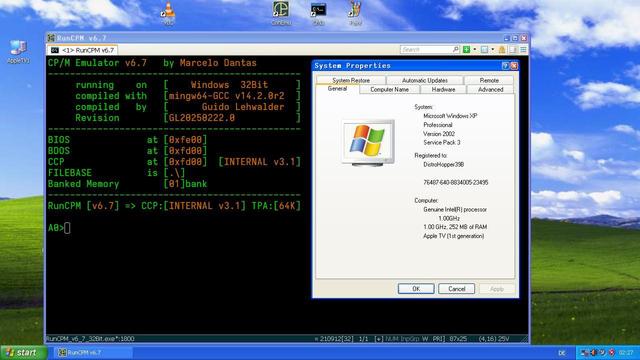Select the General tab
640x360 pixels.
(337, 89)
